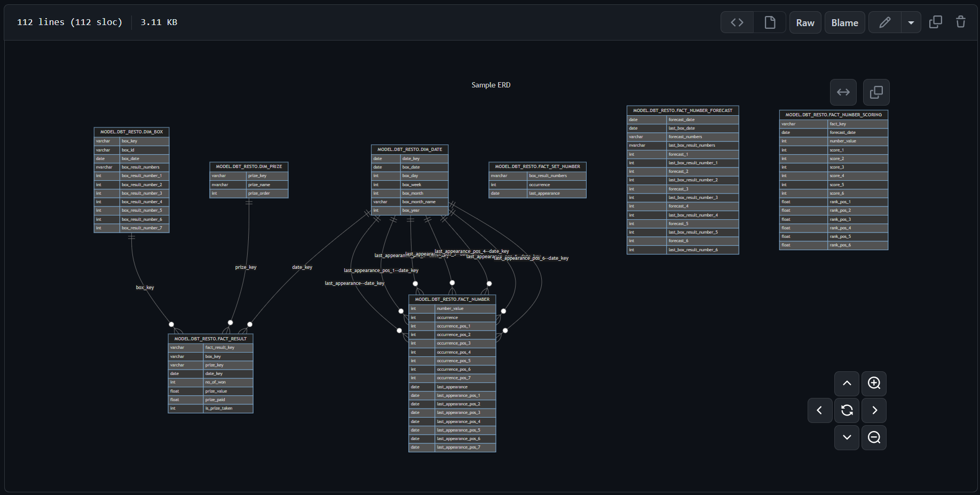980x495 pixels.
Task: Open the Blame view
Action: coord(844,22)
